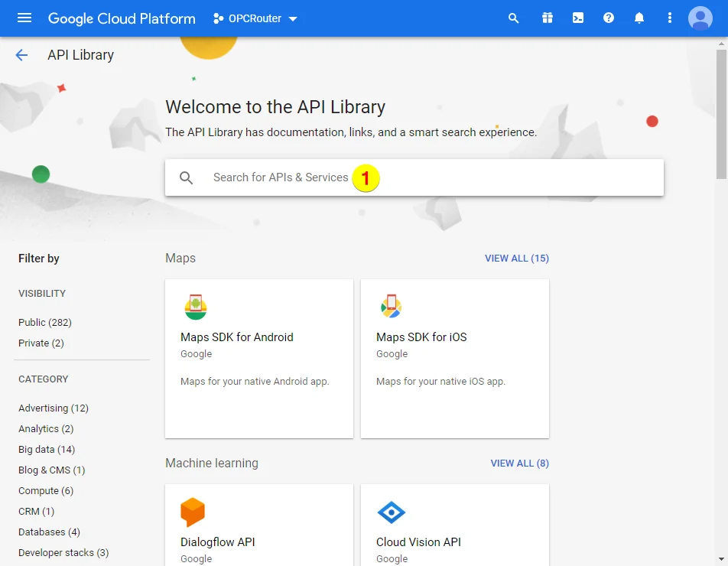The height and width of the screenshot is (566, 728).
Task: Click the 'Maps for your native iOS app.' description
Action: pyautogui.click(x=440, y=381)
